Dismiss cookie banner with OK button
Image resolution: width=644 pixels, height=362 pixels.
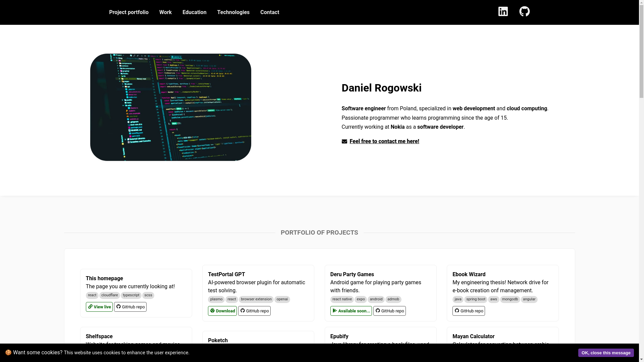point(606,353)
